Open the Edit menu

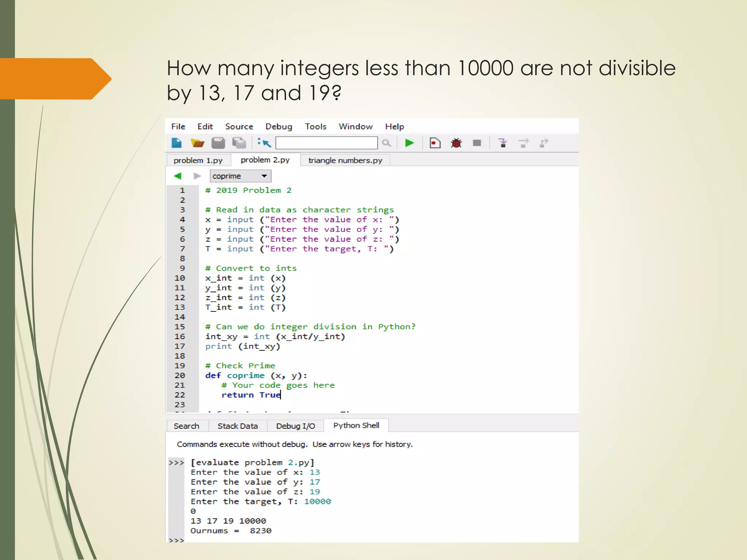click(205, 127)
